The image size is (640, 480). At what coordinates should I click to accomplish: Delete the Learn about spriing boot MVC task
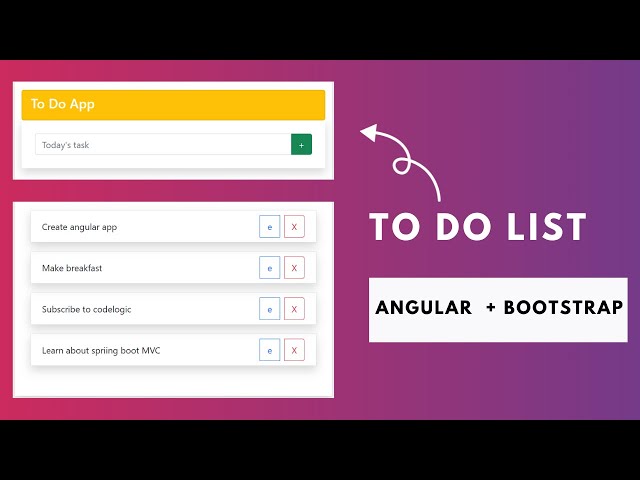click(294, 350)
